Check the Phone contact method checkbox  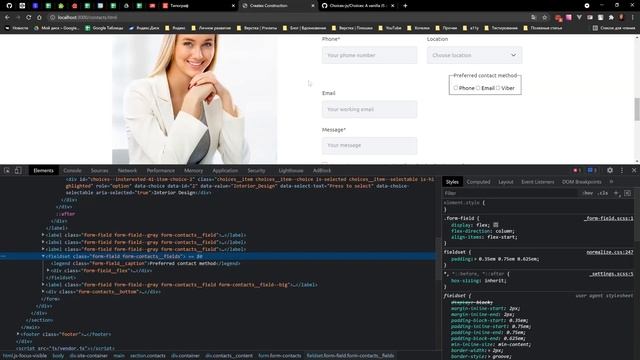(456, 88)
